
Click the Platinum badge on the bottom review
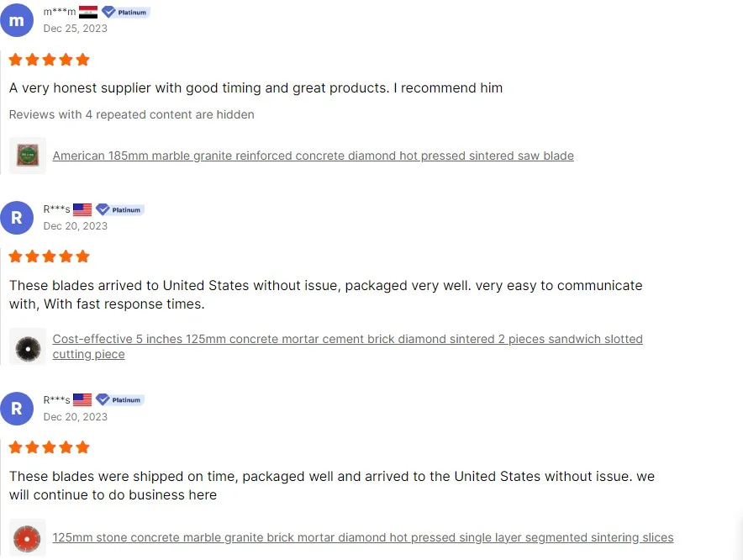pyautogui.click(x=119, y=400)
